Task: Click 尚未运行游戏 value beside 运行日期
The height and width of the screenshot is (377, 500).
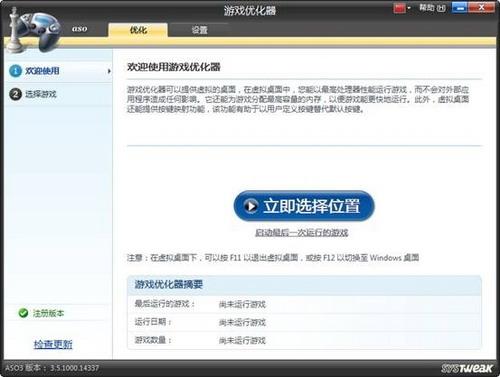Action: coord(242,322)
